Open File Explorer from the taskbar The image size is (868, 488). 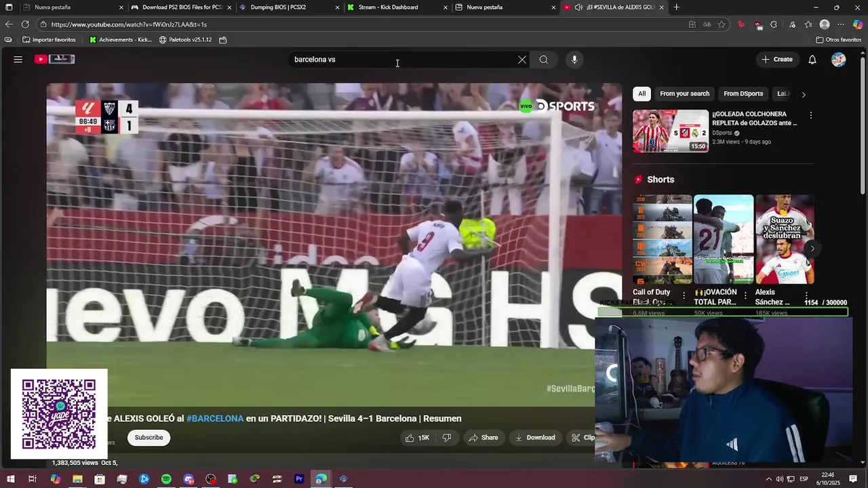pyautogui.click(x=77, y=479)
